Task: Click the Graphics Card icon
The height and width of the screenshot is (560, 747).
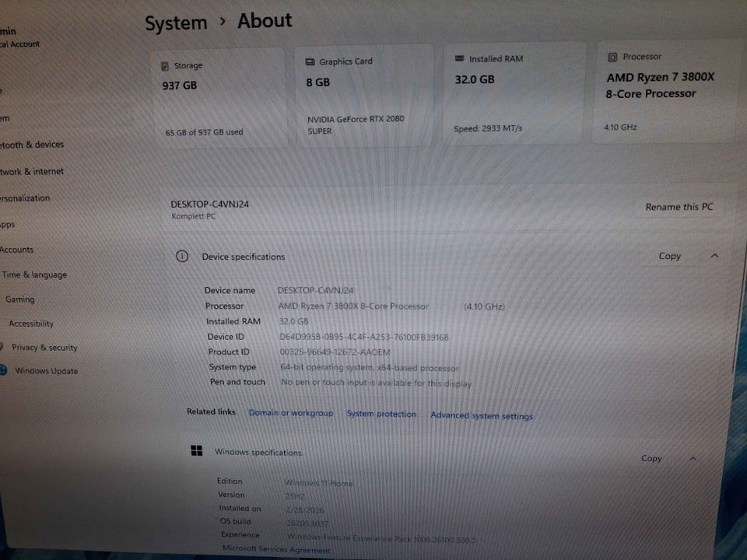Action: [310, 62]
